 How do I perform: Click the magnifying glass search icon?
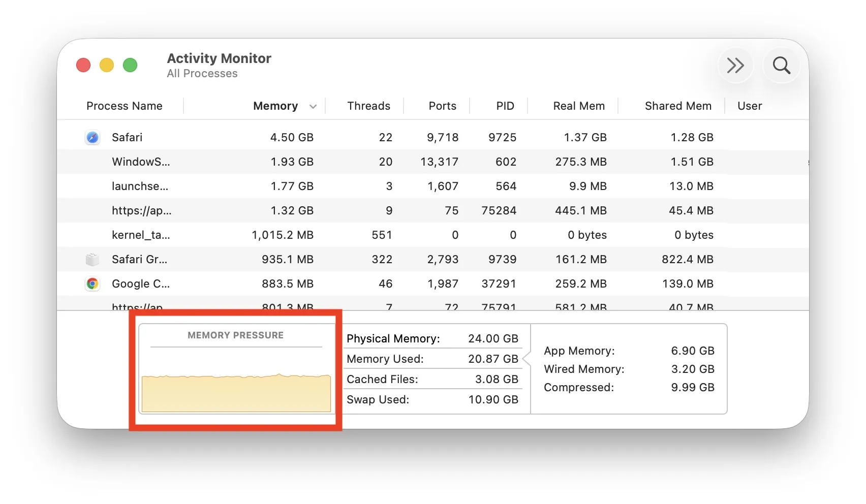[782, 66]
